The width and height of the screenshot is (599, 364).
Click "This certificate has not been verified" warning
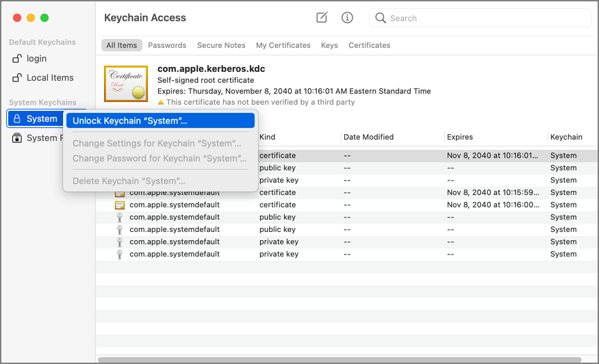coord(261,103)
